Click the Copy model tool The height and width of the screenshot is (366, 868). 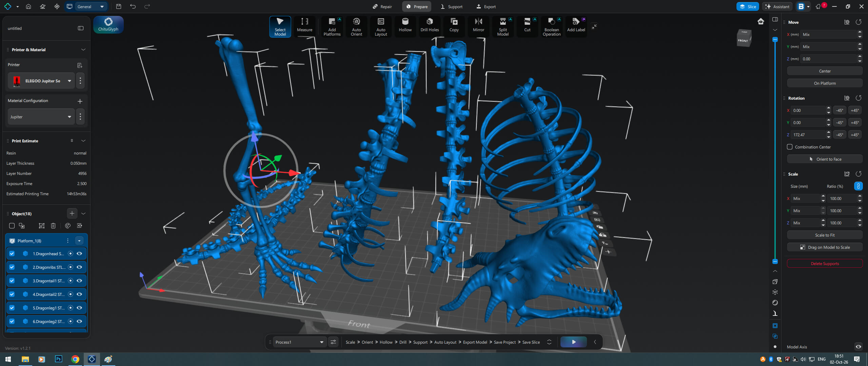pyautogui.click(x=454, y=26)
